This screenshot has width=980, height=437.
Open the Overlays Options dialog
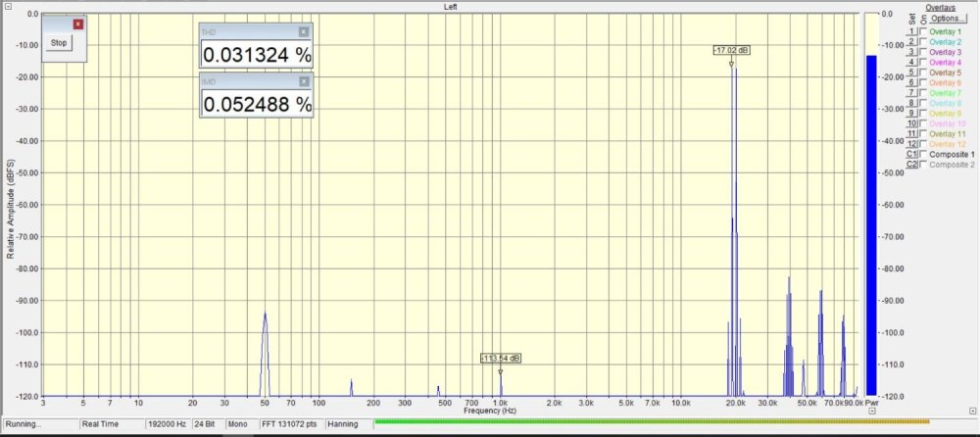(946, 19)
